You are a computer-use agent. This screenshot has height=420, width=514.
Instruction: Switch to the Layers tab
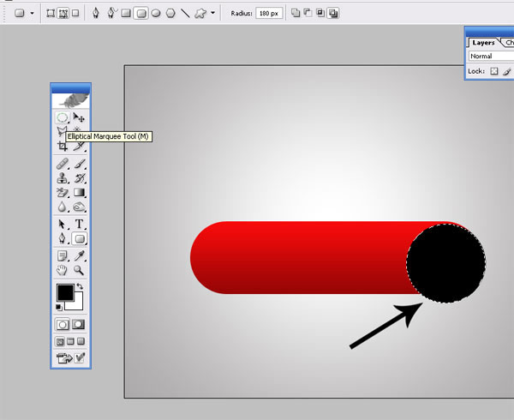pyautogui.click(x=483, y=42)
